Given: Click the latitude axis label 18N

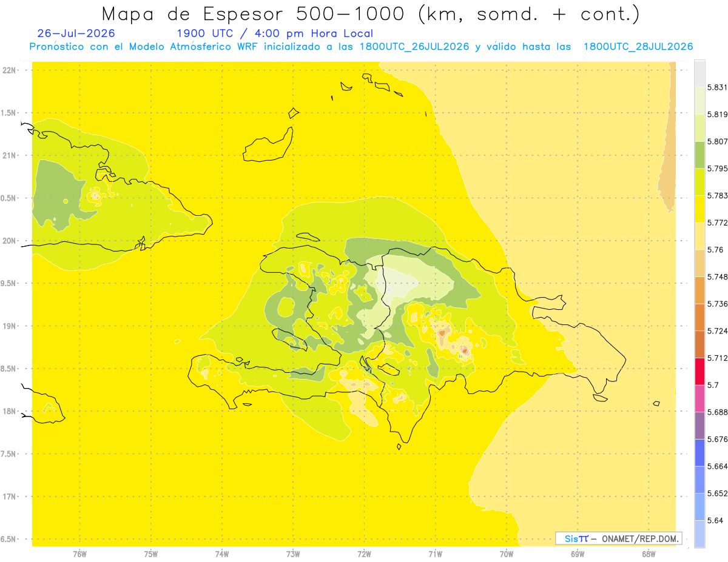Looking at the screenshot, I should [x=10, y=411].
